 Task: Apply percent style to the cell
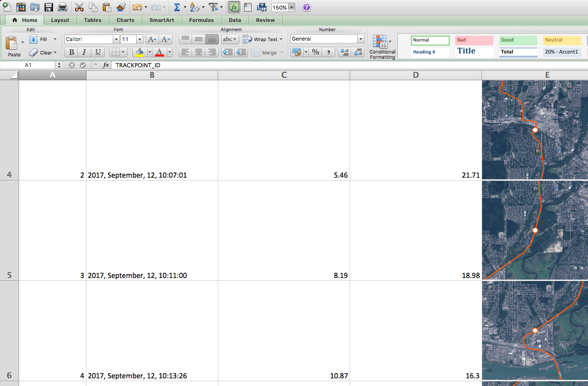[x=315, y=53]
